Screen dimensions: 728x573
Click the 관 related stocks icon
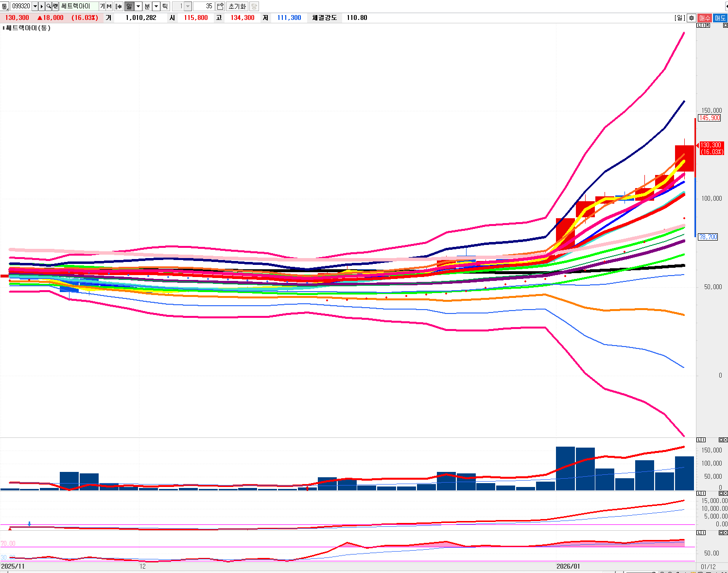point(55,6)
